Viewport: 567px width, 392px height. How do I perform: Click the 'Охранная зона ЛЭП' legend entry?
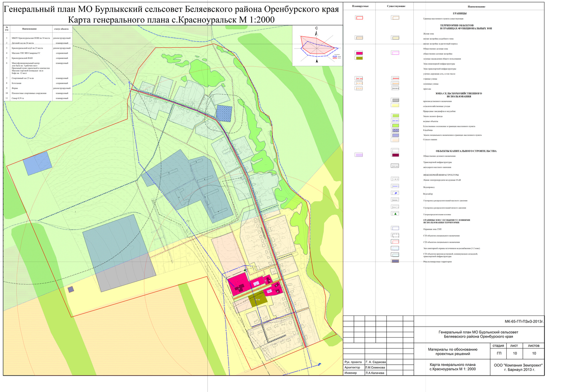click(433, 229)
